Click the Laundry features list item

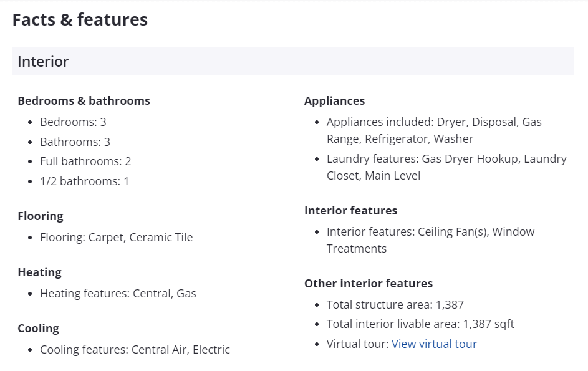pyautogui.click(x=446, y=166)
